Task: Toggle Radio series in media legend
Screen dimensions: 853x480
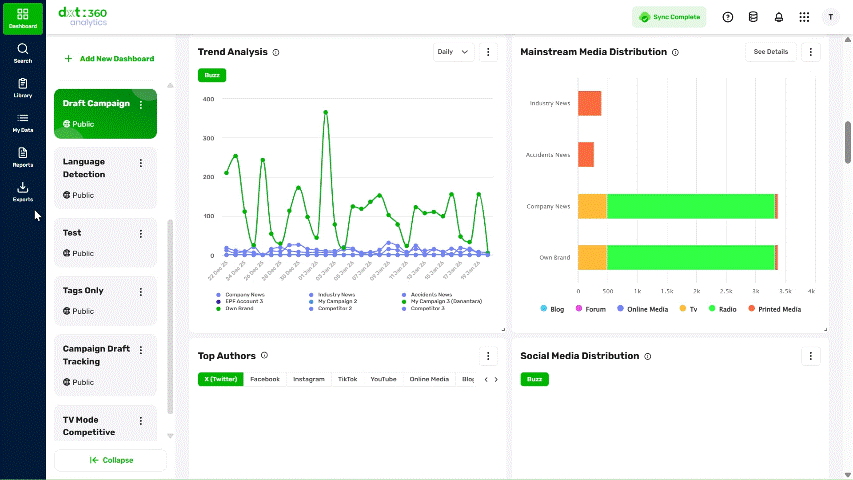Action: (722, 309)
